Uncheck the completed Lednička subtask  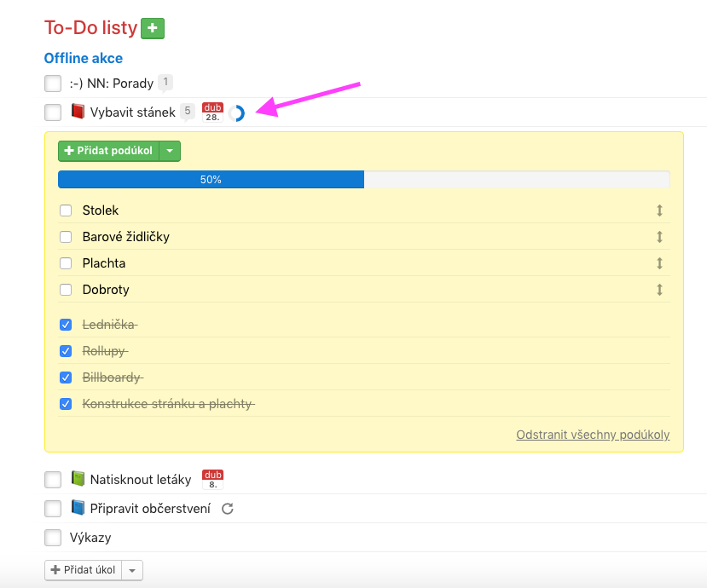(x=66, y=325)
